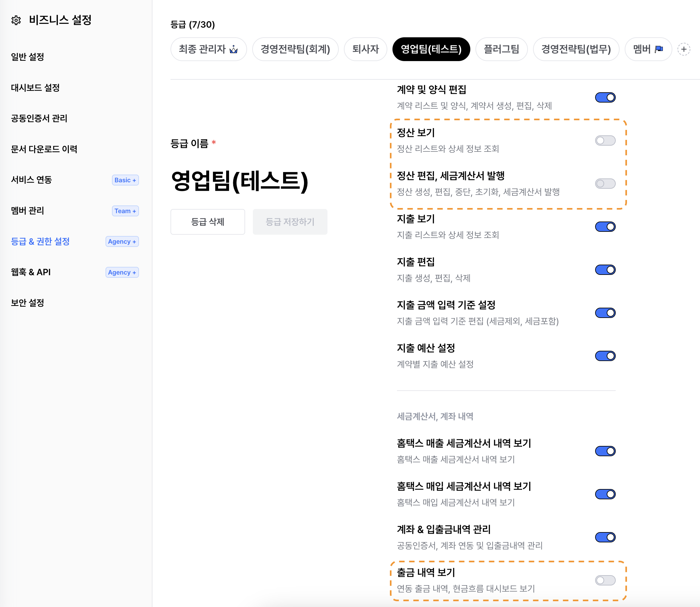This screenshot has height=607, width=700.
Task: Open 보안 설정 in the sidebar
Action: coord(27,303)
